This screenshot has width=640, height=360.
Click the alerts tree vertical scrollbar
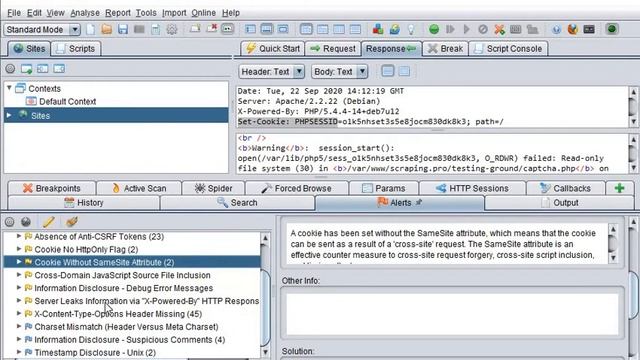(x=265, y=295)
